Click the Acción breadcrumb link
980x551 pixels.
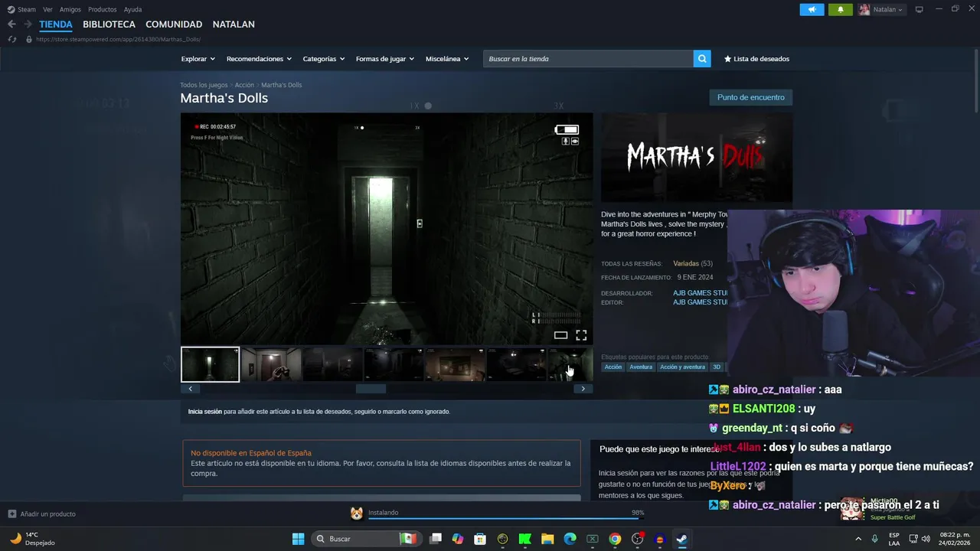coord(244,85)
